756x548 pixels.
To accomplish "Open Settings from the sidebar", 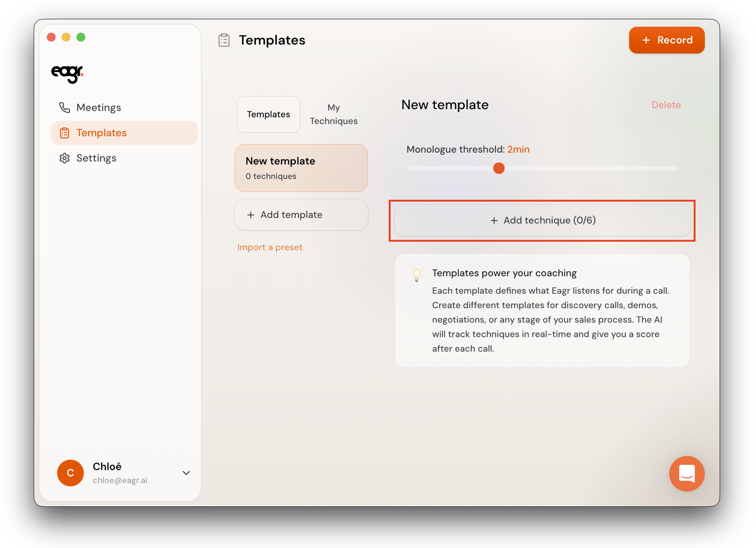I will pos(96,158).
